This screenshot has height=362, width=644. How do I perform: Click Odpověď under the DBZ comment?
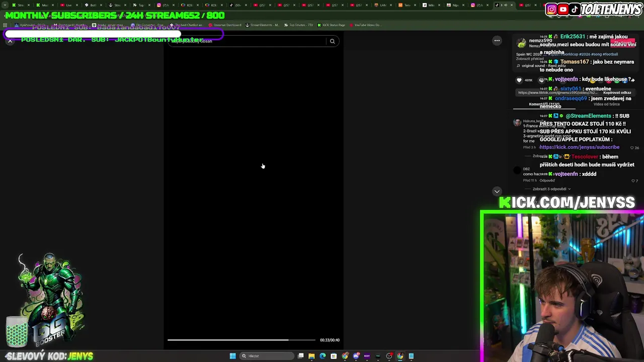(x=547, y=180)
